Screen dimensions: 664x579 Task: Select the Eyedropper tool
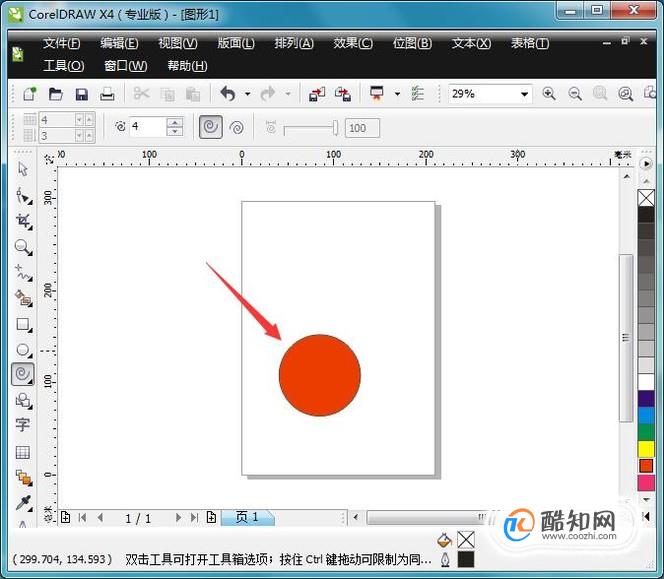(24, 503)
